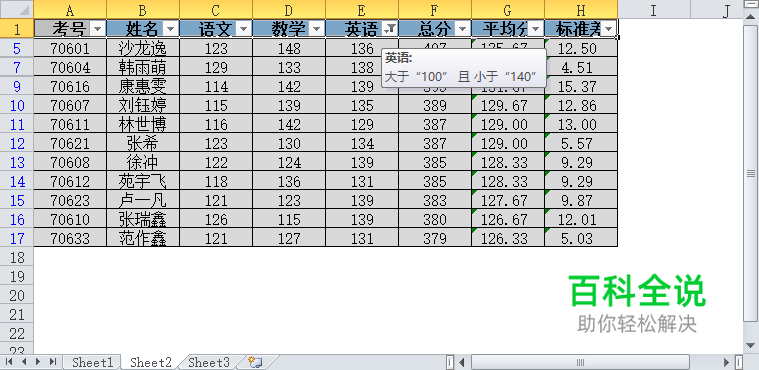Open the 标准差 filter dropdown

point(608,29)
